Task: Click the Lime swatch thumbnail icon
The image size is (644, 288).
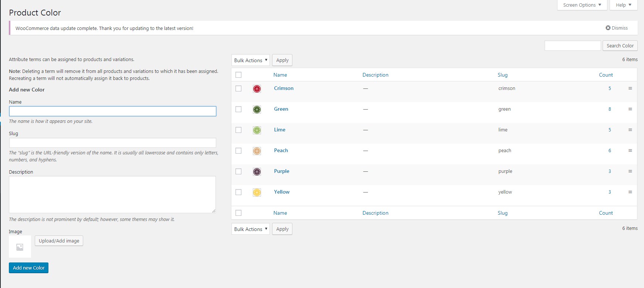Action: pos(257,130)
